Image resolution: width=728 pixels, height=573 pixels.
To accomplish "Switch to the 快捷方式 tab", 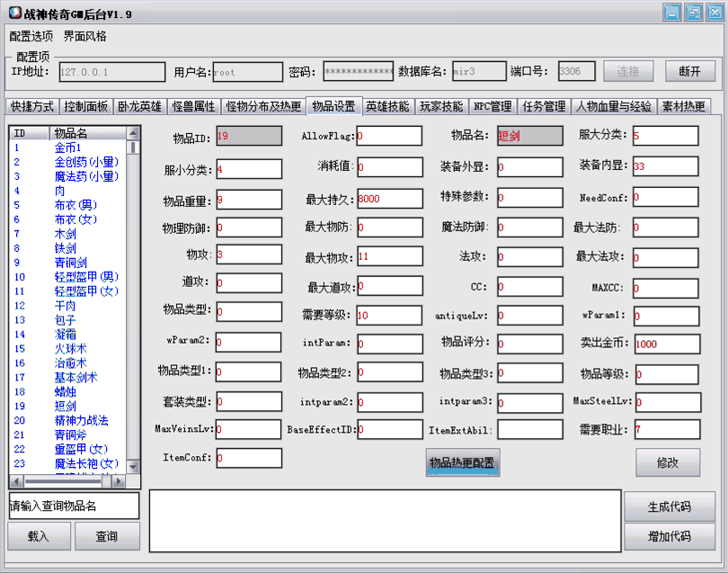I will click(x=32, y=106).
